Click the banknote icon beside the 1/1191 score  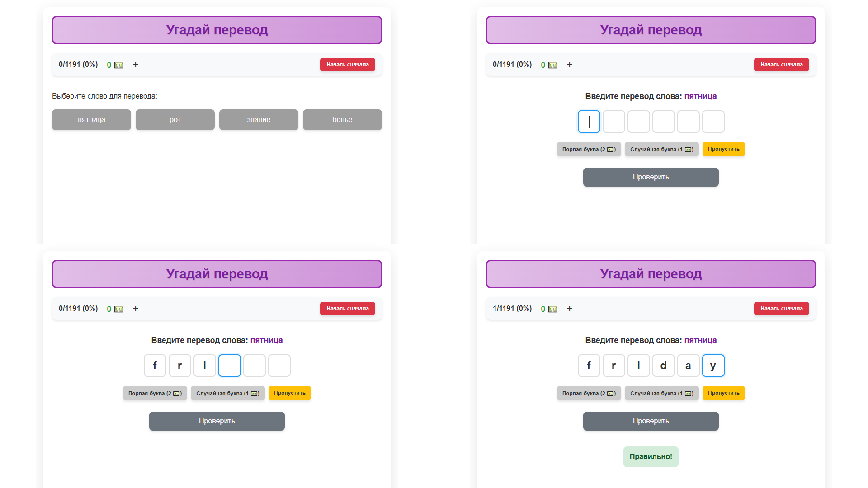(552, 309)
